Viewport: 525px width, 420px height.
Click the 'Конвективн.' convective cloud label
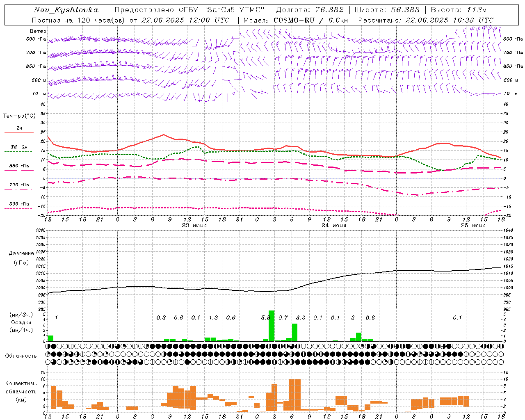[21, 383]
